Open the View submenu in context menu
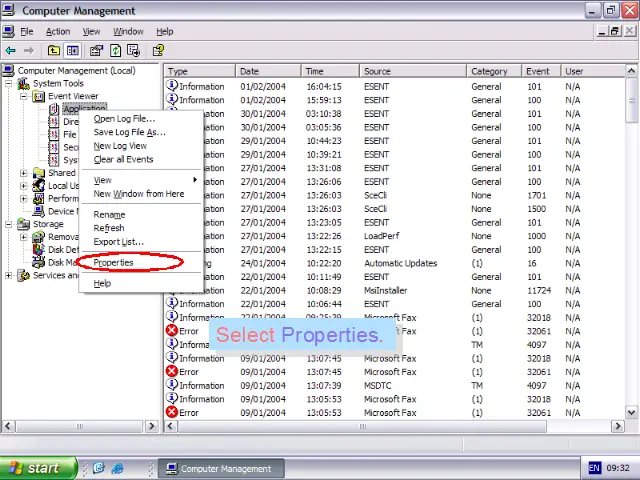The image size is (640, 480). [x=141, y=180]
